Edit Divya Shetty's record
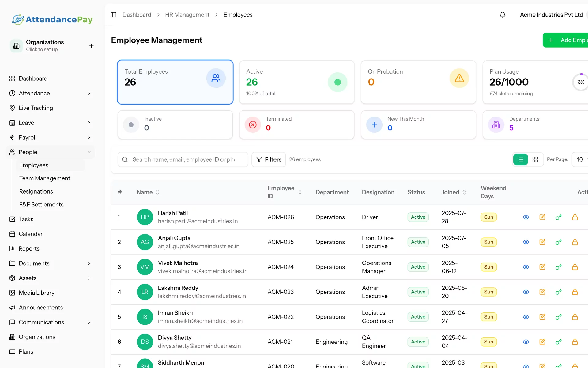The image size is (588, 368). click(542, 342)
